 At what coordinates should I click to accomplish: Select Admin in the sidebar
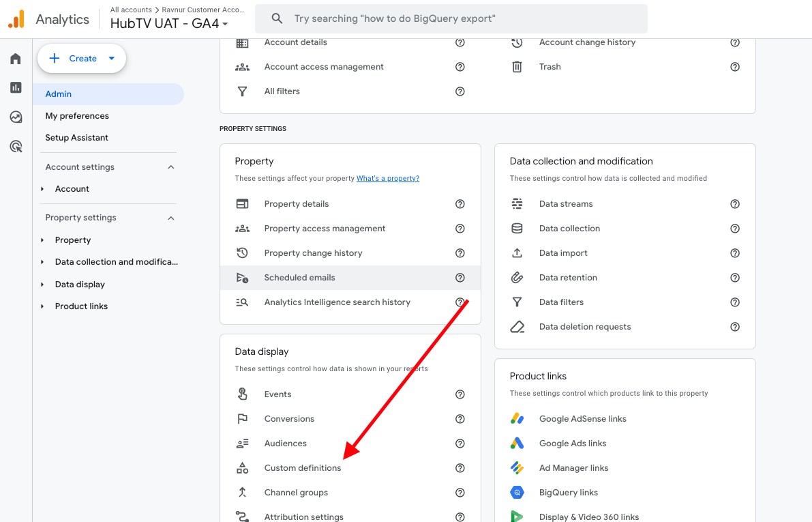point(108,94)
